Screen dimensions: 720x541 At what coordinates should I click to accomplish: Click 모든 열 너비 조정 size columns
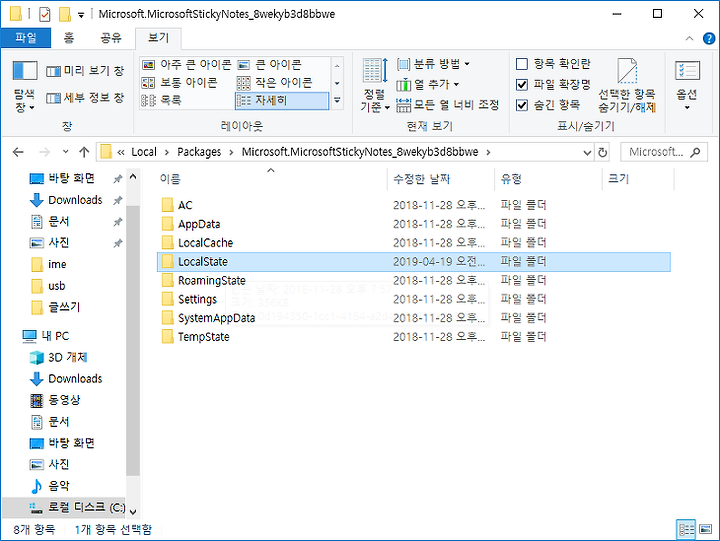(447, 105)
